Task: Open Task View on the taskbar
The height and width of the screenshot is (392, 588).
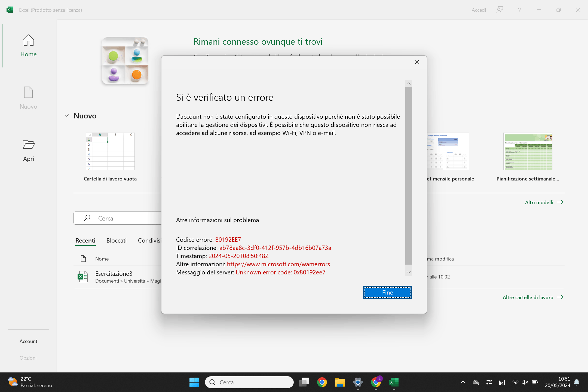Action: click(304, 382)
